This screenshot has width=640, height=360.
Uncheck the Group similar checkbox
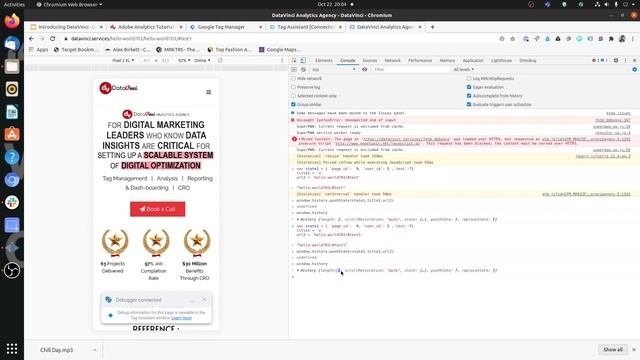pos(293,104)
